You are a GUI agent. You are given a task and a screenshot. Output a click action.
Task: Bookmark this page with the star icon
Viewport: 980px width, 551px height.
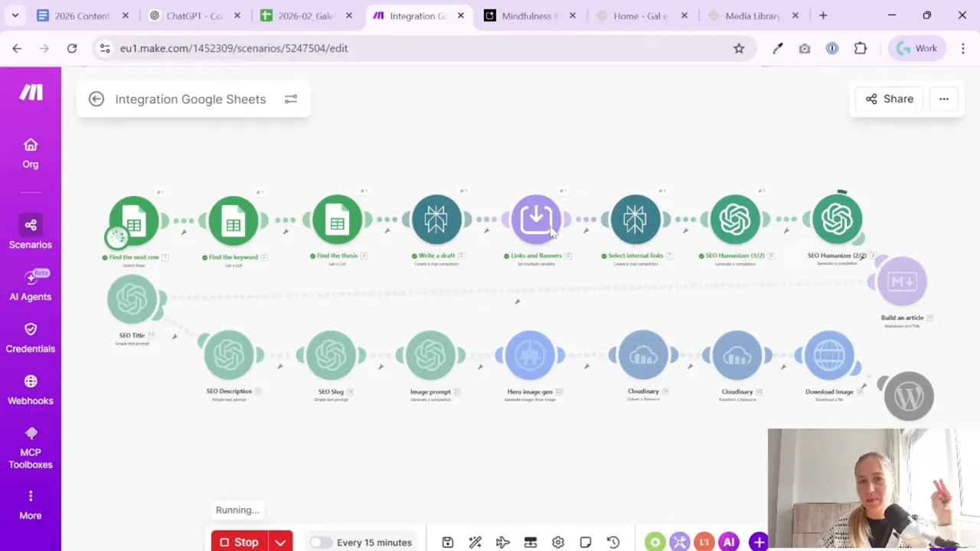click(739, 48)
